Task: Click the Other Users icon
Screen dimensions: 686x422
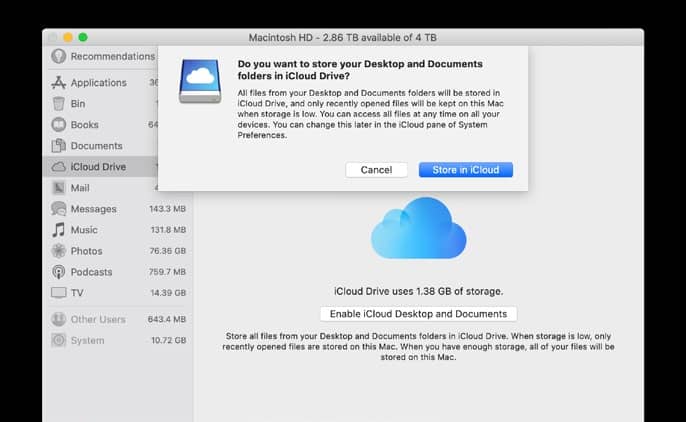Action: tap(59, 319)
